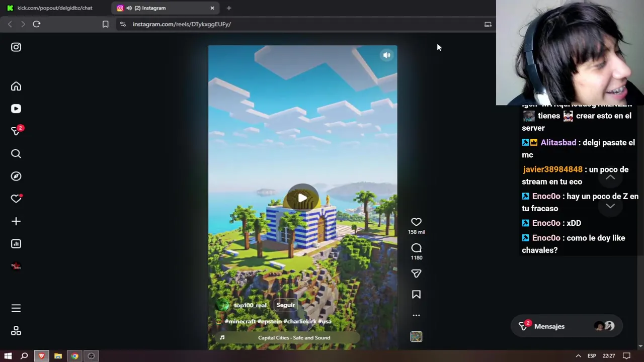Bookmark this page in browser toolbar
644x362 pixels.
click(105, 24)
